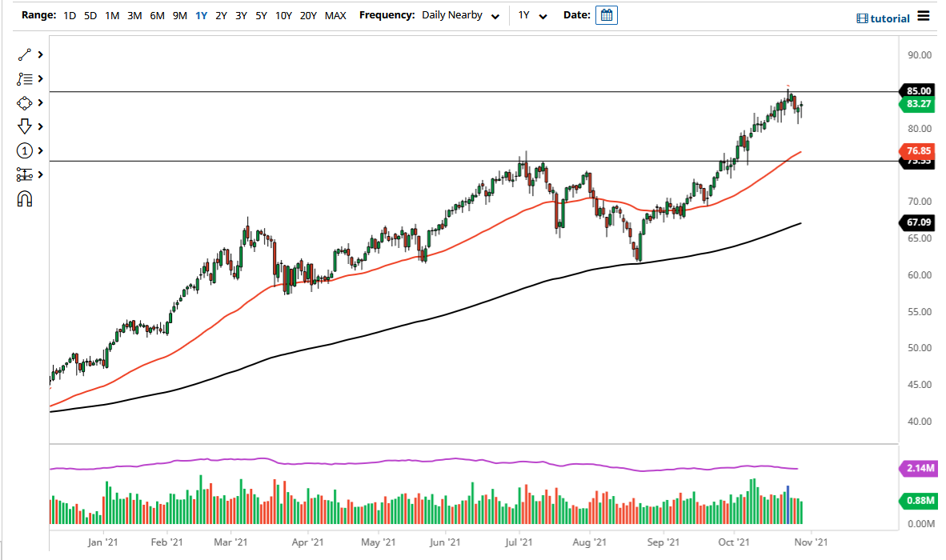Select the MAX range option
This screenshot has width=946, height=560.
pos(335,14)
